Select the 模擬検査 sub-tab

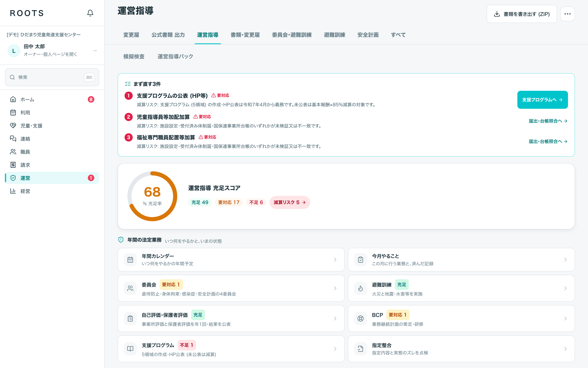pos(134,56)
